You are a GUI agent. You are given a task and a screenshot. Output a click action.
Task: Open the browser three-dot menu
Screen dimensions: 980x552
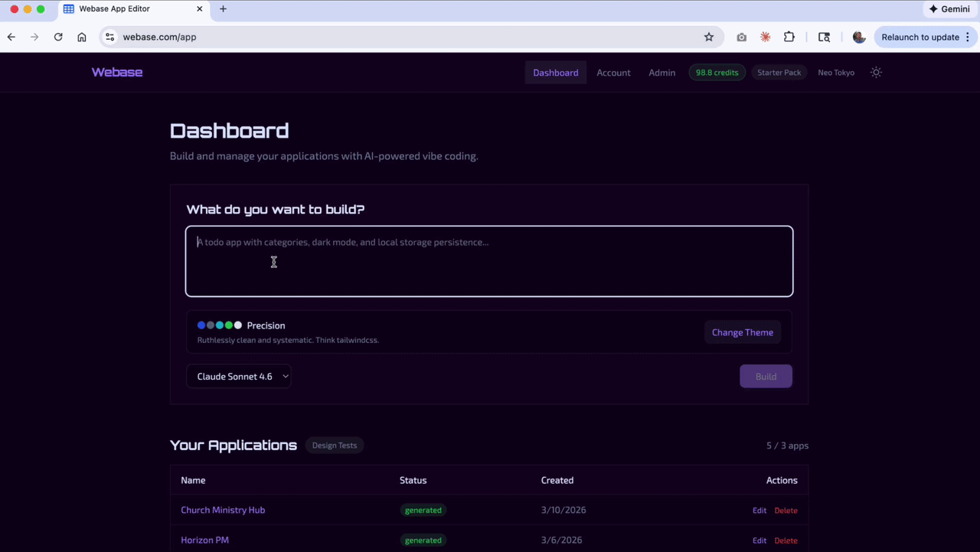click(969, 36)
